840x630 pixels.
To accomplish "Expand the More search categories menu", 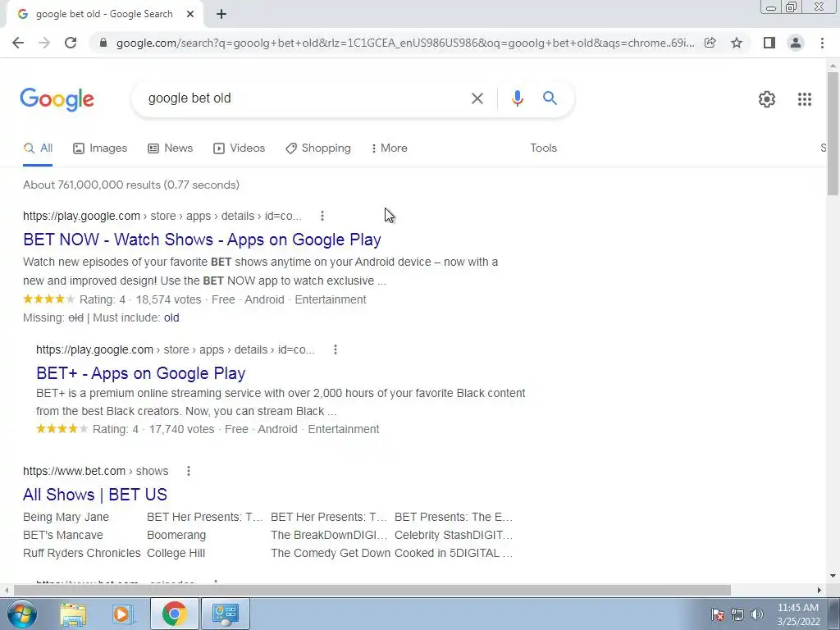I will [390, 148].
